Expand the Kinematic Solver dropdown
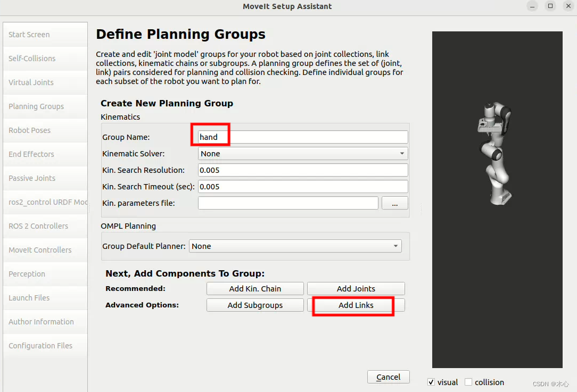The width and height of the screenshot is (577, 392). (303, 153)
